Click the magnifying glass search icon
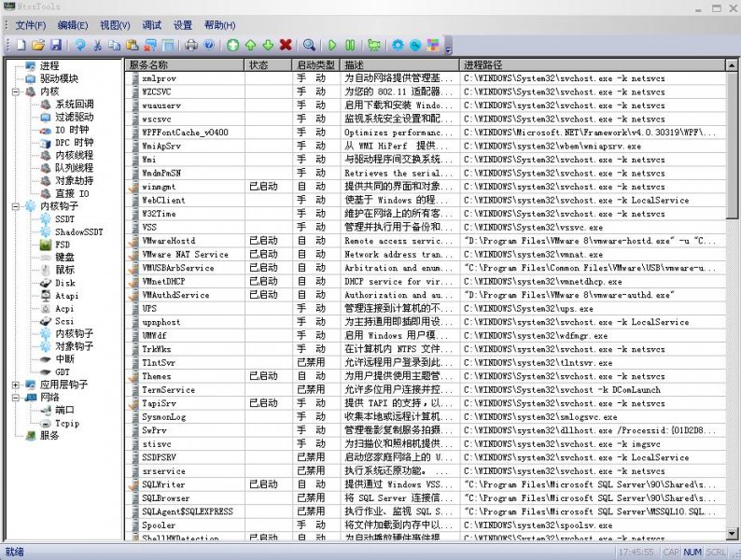 point(309,46)
